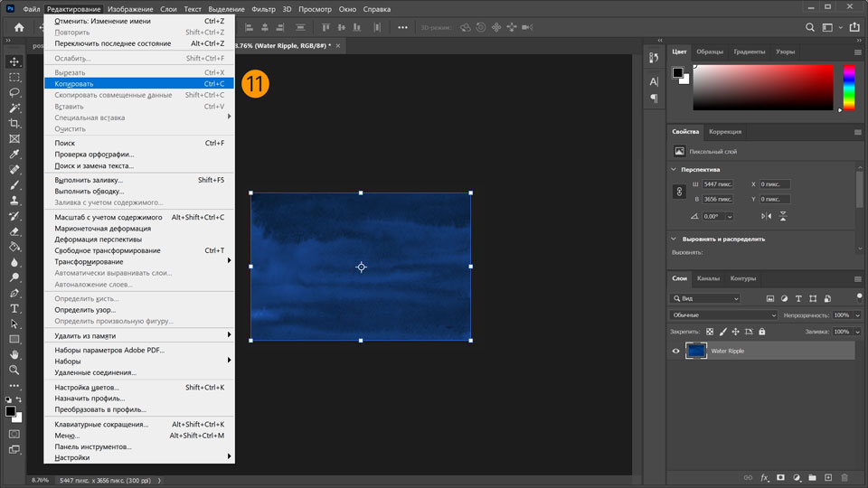Image resolution: width=868 pixels, height=488 pixels.
Task: Collapse the 'Перспектива' section
Action: [674, 169]
